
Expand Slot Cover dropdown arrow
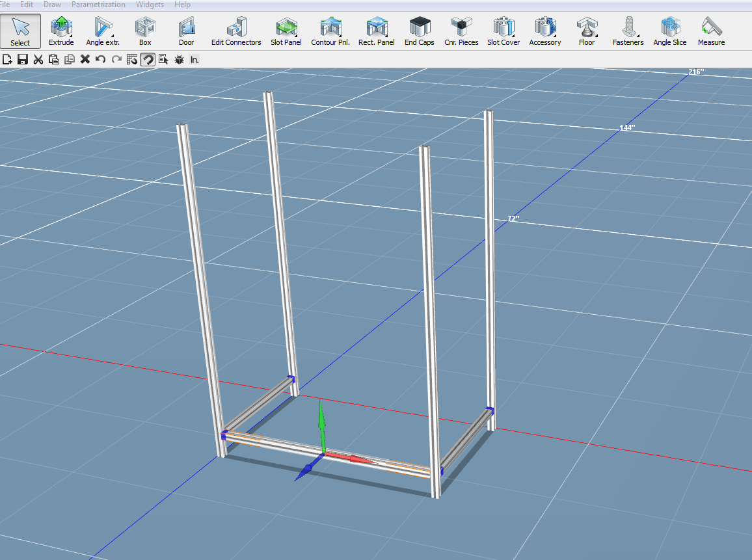(x=514, y=36)
